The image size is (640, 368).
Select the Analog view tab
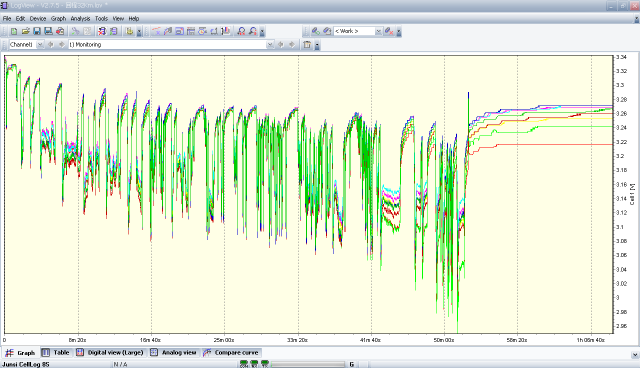pyautogui.click(x=174, y=352)
